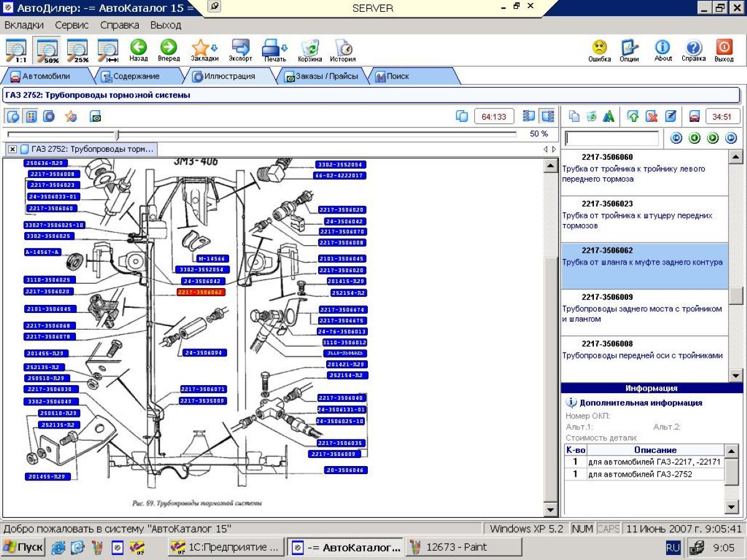
Task: Click the 34:51 counter button
Action: 723,116
